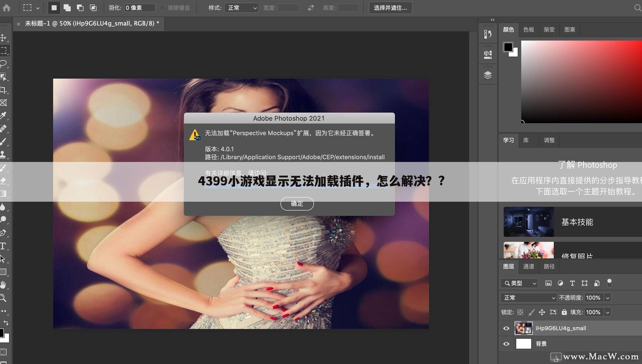The image size is (642, 364).
Task: Switch to the 库 tab
Action: click(526, 140)
